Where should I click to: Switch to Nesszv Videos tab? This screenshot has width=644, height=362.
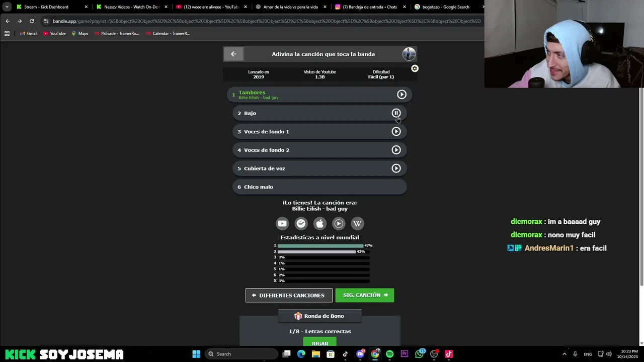[132, 7]
